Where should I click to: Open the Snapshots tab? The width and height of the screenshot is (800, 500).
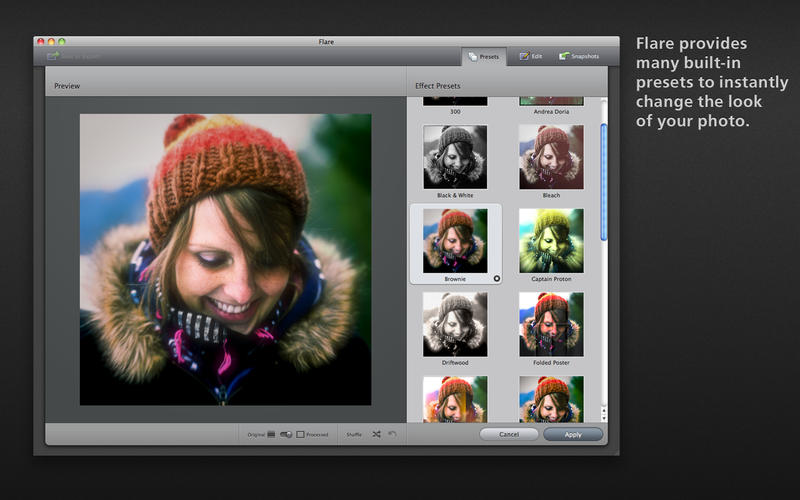pos(579,56)
